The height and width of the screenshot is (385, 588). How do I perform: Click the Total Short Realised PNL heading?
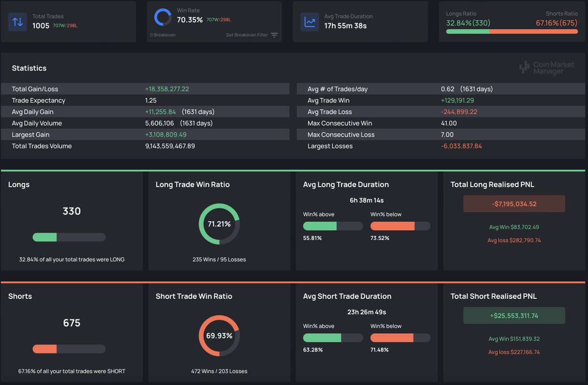click(x=494, y=296)
